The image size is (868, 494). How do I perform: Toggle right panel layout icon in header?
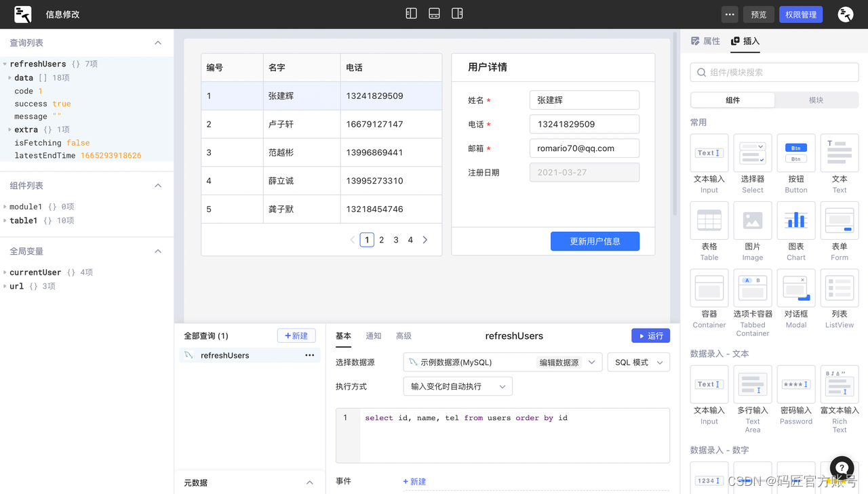click(x=457, y=14)
